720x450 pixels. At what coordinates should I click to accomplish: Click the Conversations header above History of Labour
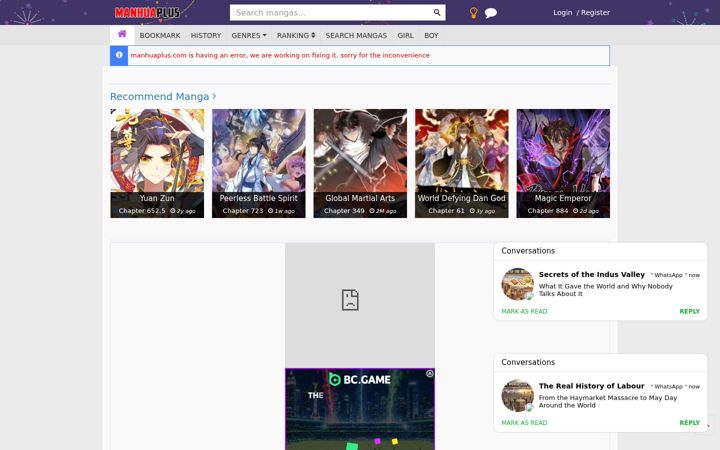click(528, 362)
